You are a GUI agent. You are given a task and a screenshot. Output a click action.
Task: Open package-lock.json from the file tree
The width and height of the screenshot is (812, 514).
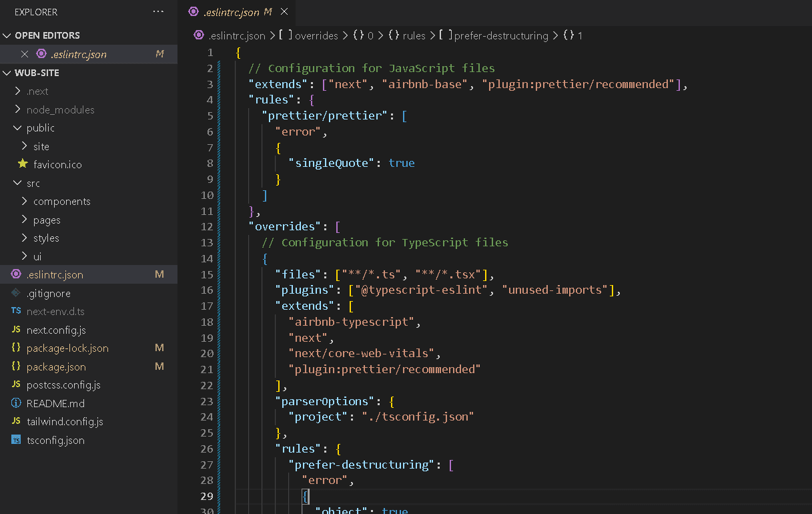(x=67, y=348)
